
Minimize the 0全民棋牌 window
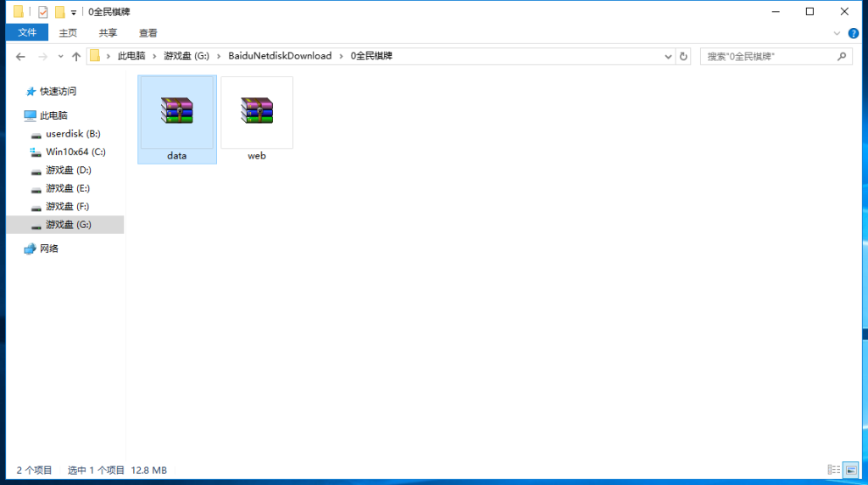(776, 12)
